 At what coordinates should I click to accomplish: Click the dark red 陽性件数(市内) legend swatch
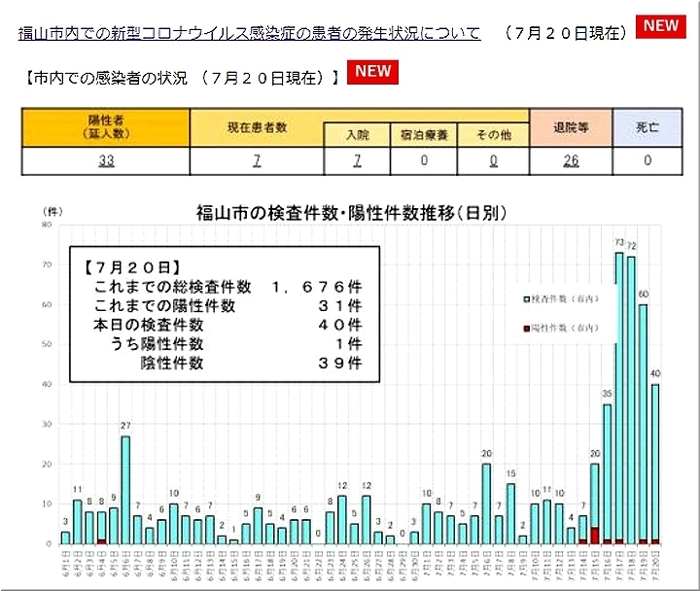pyautogui.click(x=527, y=330)
